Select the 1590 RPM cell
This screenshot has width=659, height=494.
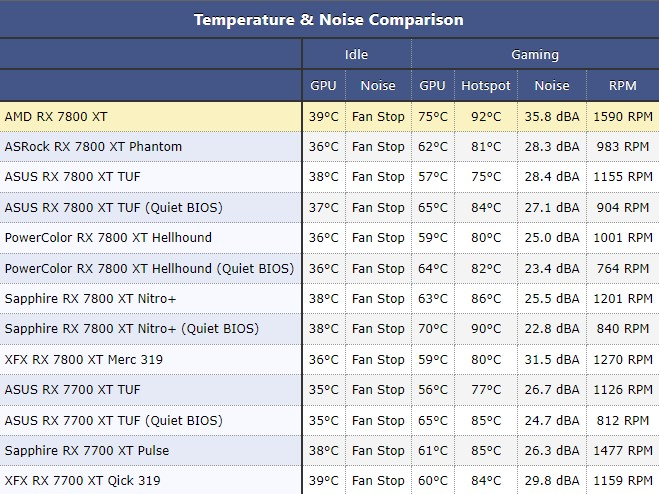point(623,116)
